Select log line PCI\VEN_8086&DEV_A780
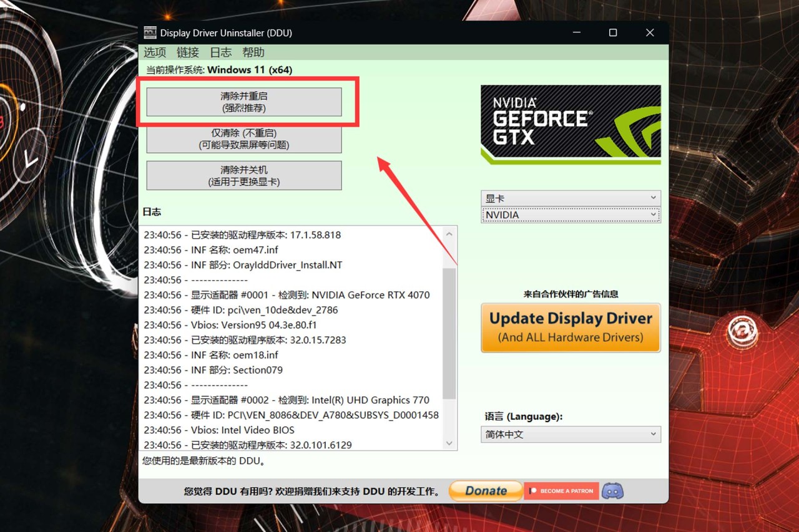The height and width of the screenshot is (532, 799). [x=291, y=415]
